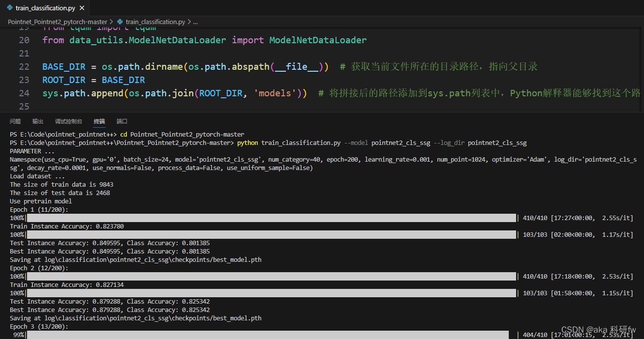Open the 端口 (Ports) panel tab

pos(123,121)
